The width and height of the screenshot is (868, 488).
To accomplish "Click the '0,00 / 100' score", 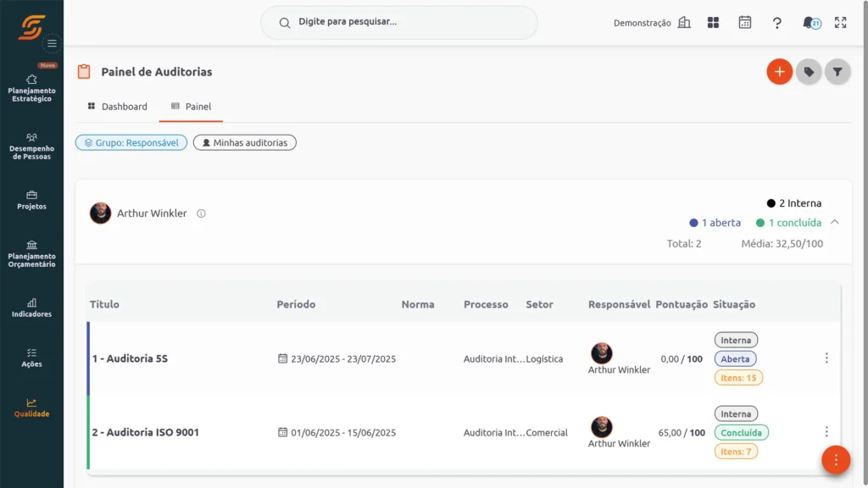I will (682, 358).
